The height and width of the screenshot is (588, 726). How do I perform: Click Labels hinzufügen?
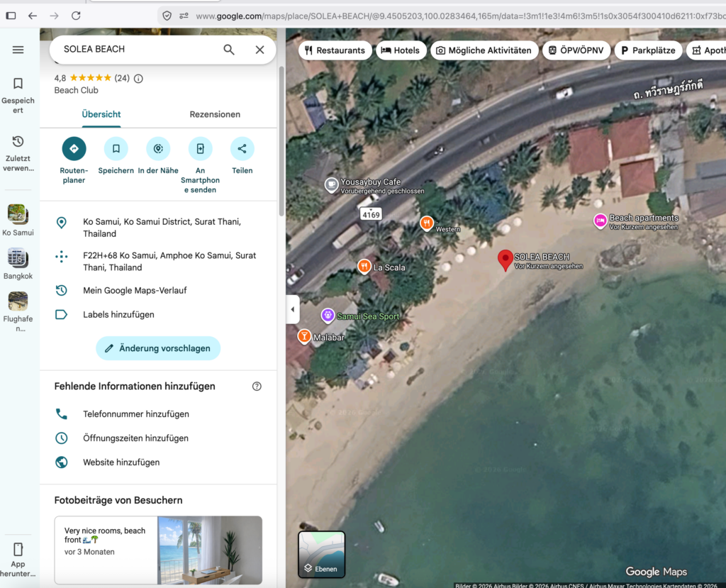(158, 315)
